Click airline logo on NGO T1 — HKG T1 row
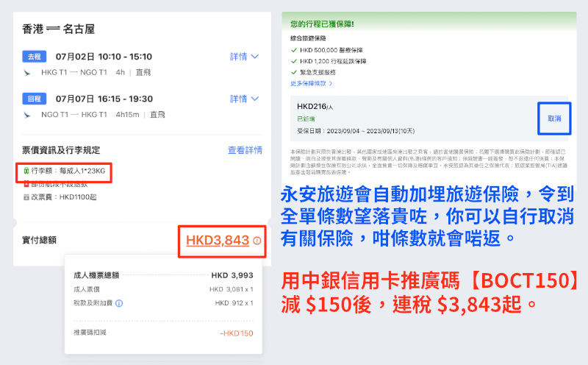The image size is (588, 365). click(x=27, y=115)
